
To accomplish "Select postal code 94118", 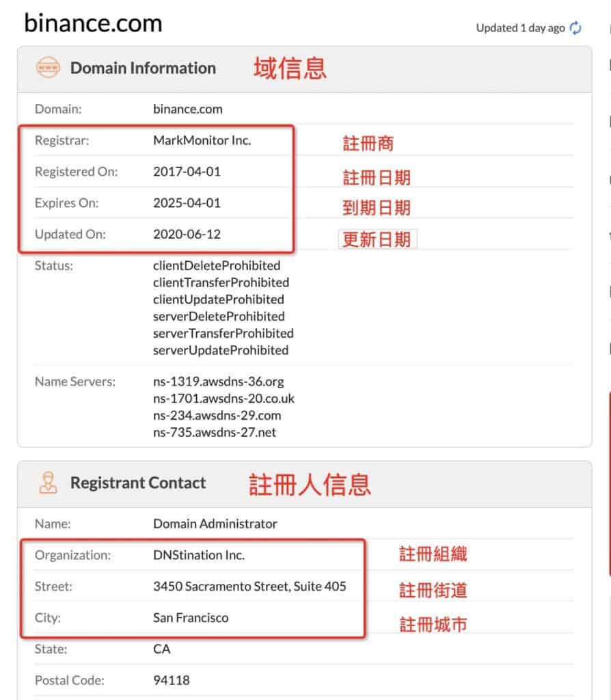I will (172, 680).
